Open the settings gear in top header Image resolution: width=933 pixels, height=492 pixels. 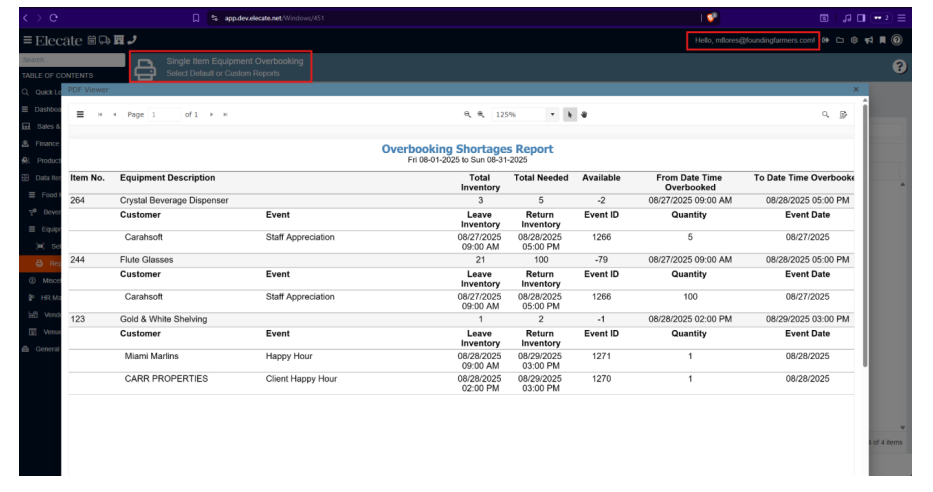(854, 40)
